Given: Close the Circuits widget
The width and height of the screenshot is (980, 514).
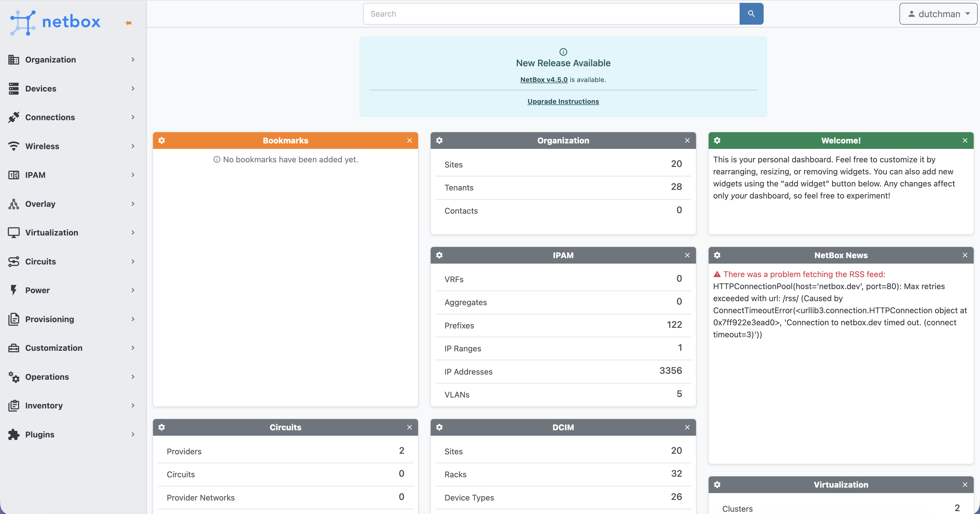Looking at the screenshot, I should (409, 427).
